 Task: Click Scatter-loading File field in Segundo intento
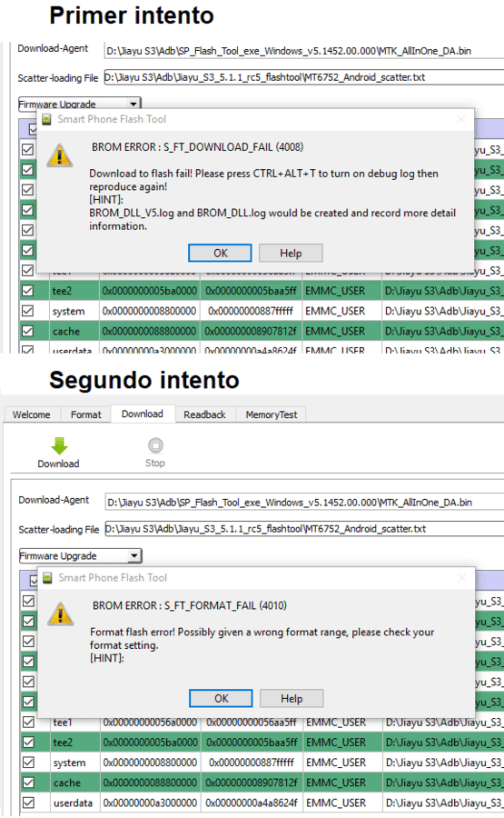click(304, 528)
